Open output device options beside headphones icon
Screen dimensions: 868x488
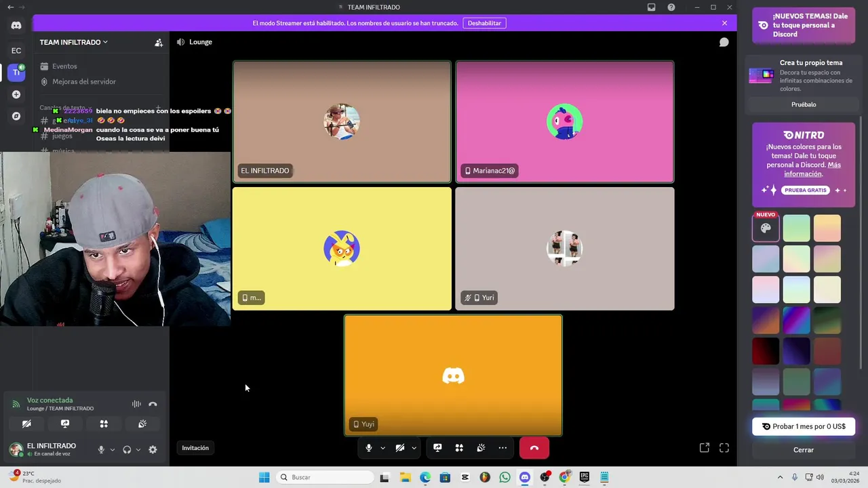click(x=138, y=449)
